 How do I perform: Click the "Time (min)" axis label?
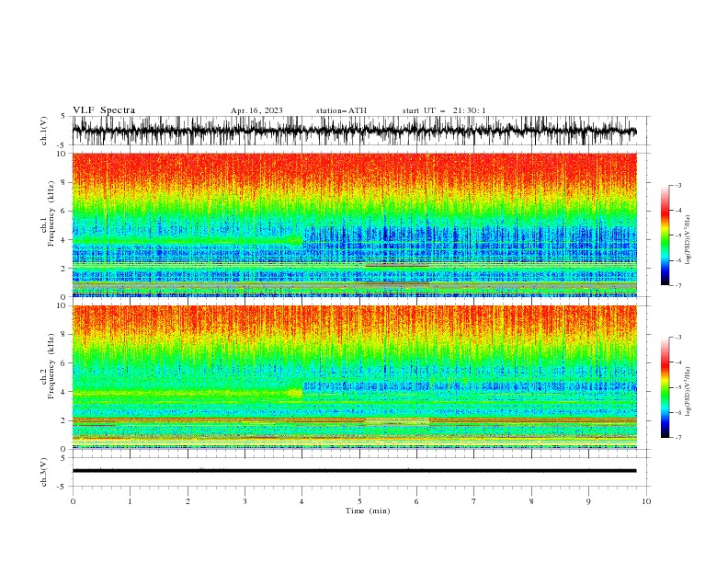coord(368,511)
